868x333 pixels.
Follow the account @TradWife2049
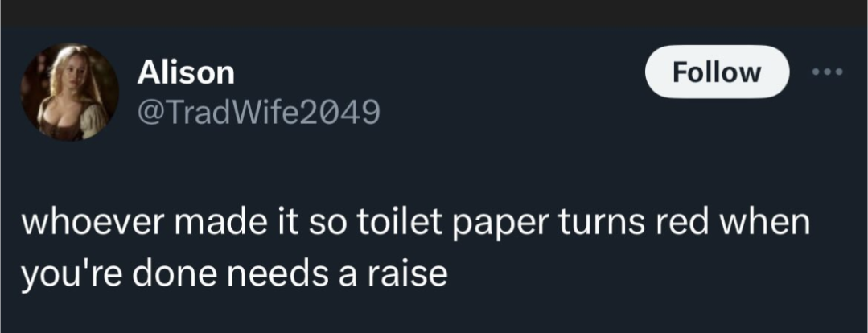[x=717, y=72]
